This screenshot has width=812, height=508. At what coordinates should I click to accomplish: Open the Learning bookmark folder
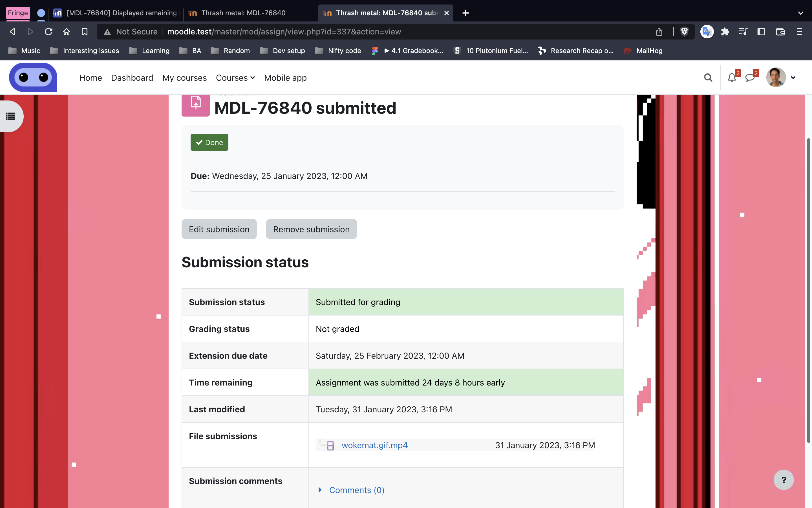[149, 51]
